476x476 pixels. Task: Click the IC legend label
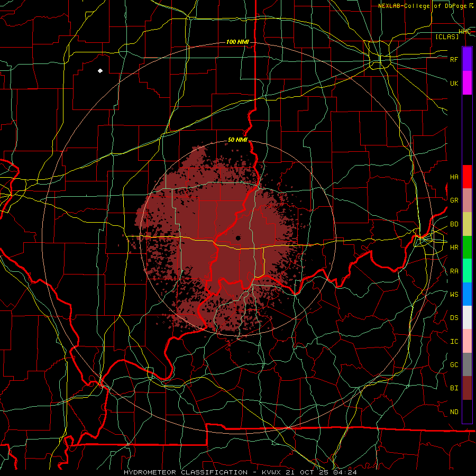pos(454,342)
